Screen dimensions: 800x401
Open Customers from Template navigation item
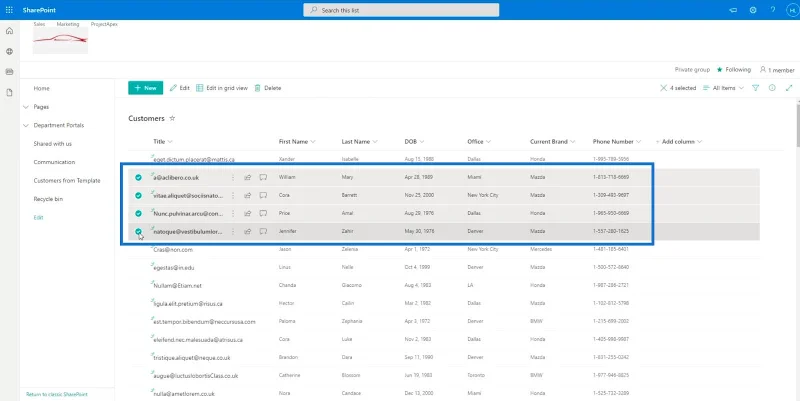[67, 181]
